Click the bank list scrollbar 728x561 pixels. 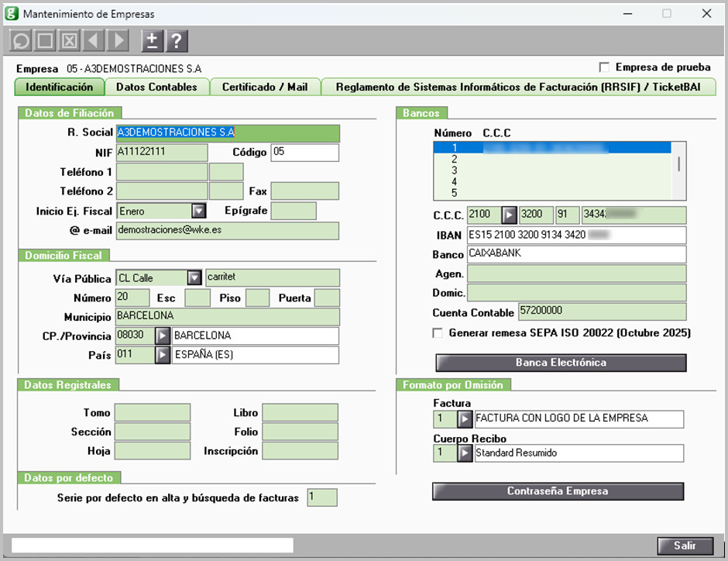[x=678, y=170]
